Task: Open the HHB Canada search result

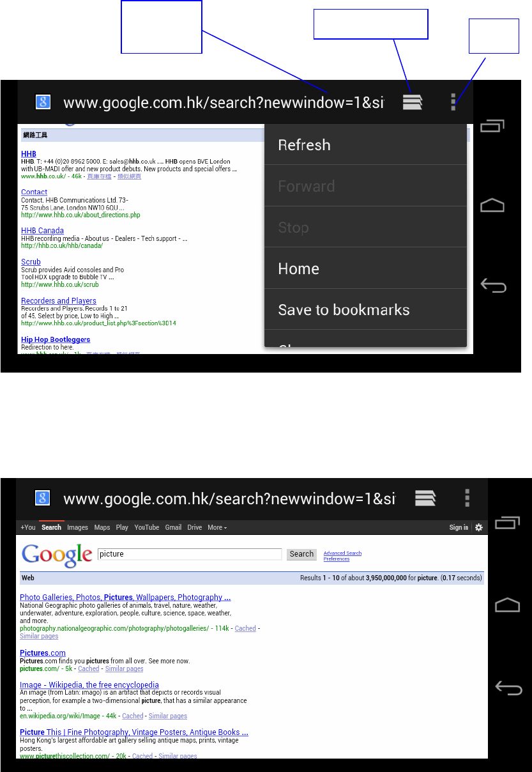Action: 42,231
